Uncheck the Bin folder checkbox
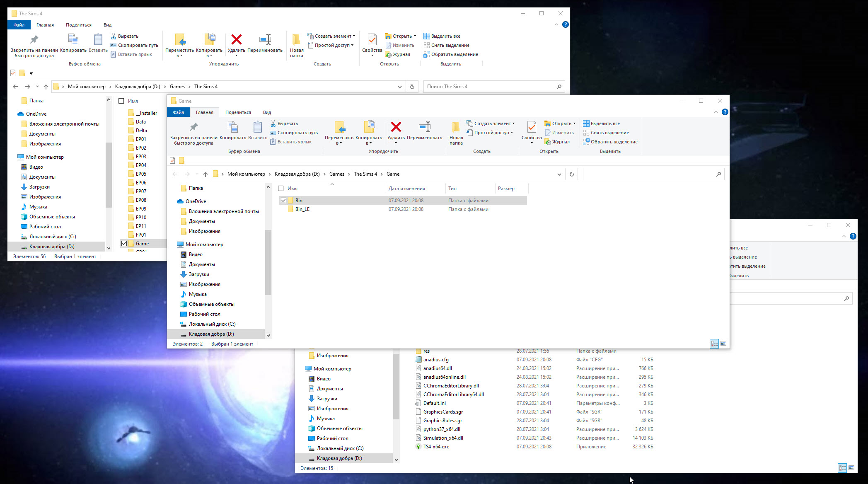Viewport: 868px width, 484px height. pos(283,200)
